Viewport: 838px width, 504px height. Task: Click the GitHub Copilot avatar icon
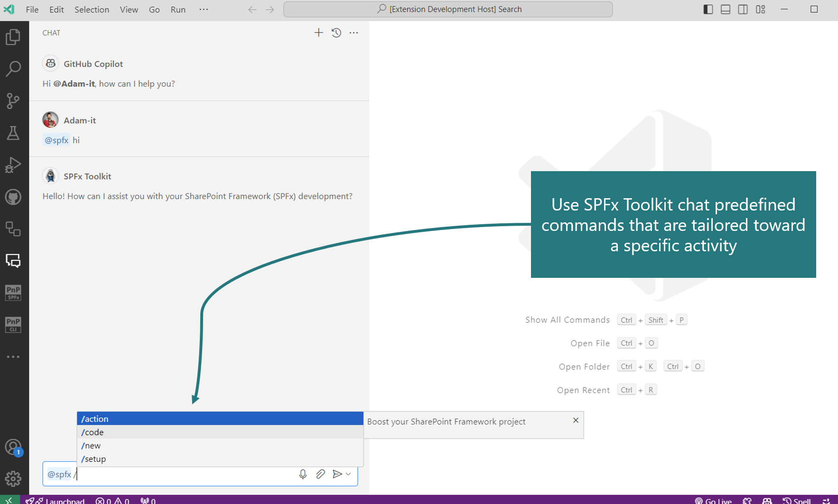click(x=50, y=64)
